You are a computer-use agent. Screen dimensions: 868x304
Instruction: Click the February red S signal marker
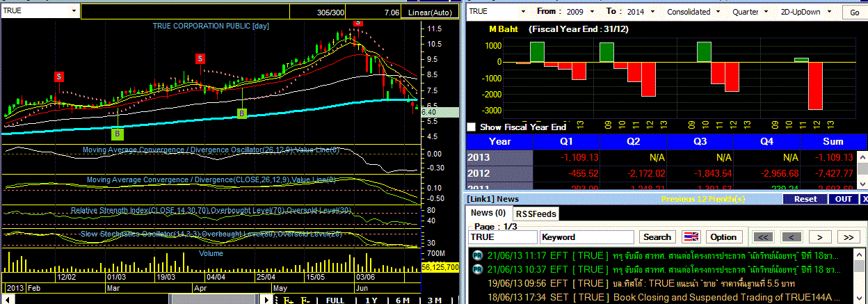[x=60, y=77]
